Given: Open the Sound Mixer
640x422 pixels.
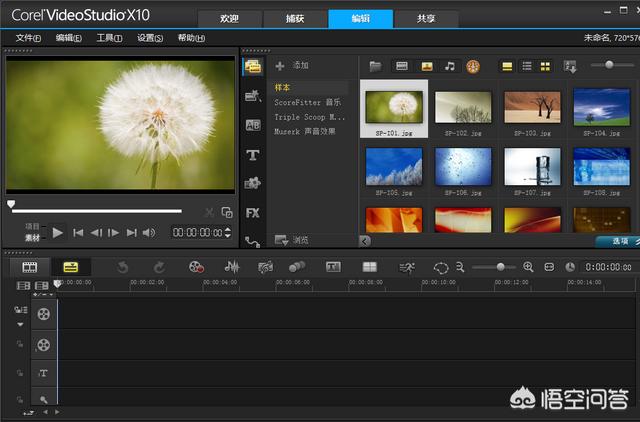Looking at the screenshot, I should (232, 267).
